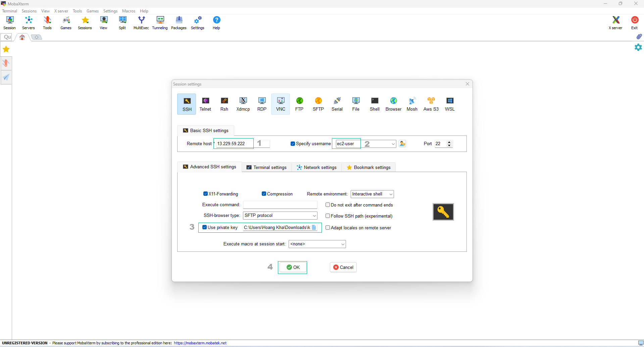This screenshot has height=347, width=644.
Task: Enable Do not exit after command ends
Action: pos(328,205)
